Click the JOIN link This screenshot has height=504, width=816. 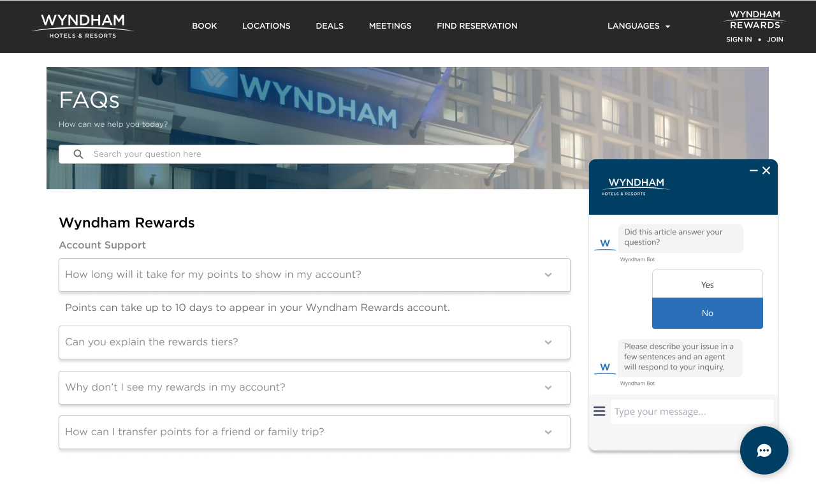[775, 40]
